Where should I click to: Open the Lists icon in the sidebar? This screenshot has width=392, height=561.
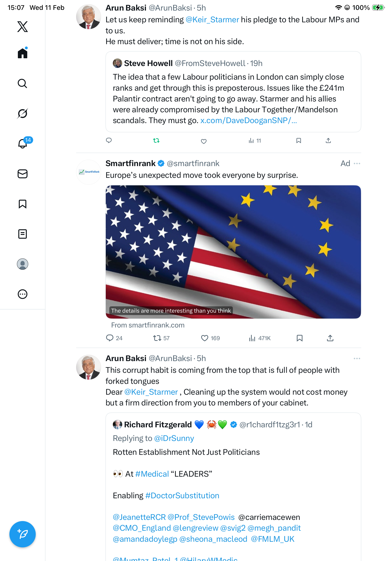tap(23, 234)
